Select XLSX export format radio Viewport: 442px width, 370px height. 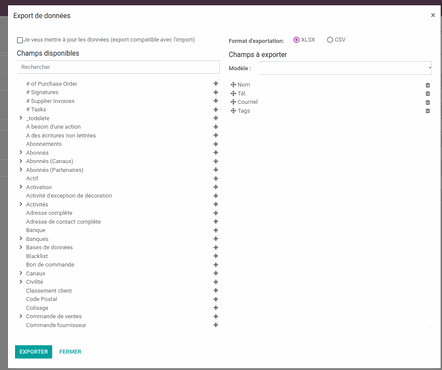(x=296, y=40)
